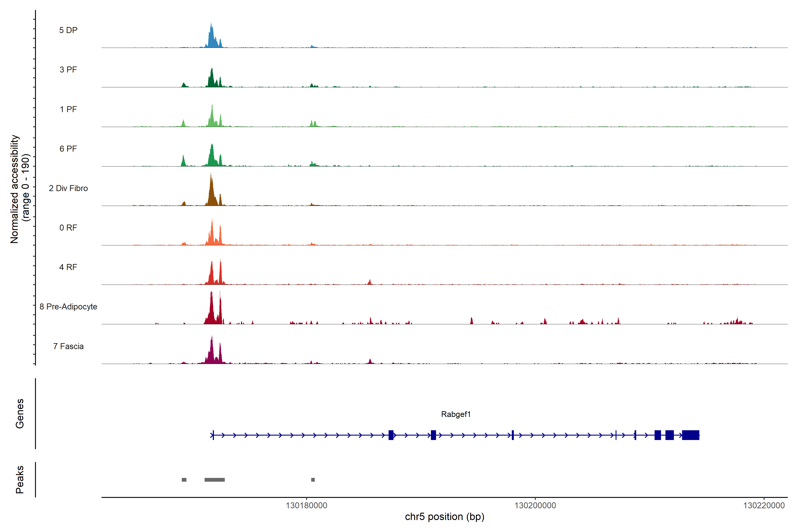Viewport: 798px width, 532px height.
Task: Click the Rabgef1 gene name
Action: pyautogui.click(x=456, y=414)
